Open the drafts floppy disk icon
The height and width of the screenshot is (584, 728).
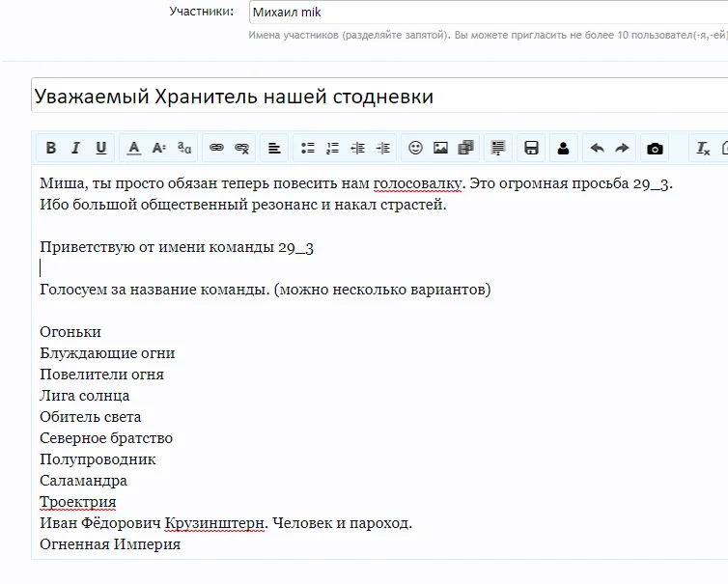point(531,148)
